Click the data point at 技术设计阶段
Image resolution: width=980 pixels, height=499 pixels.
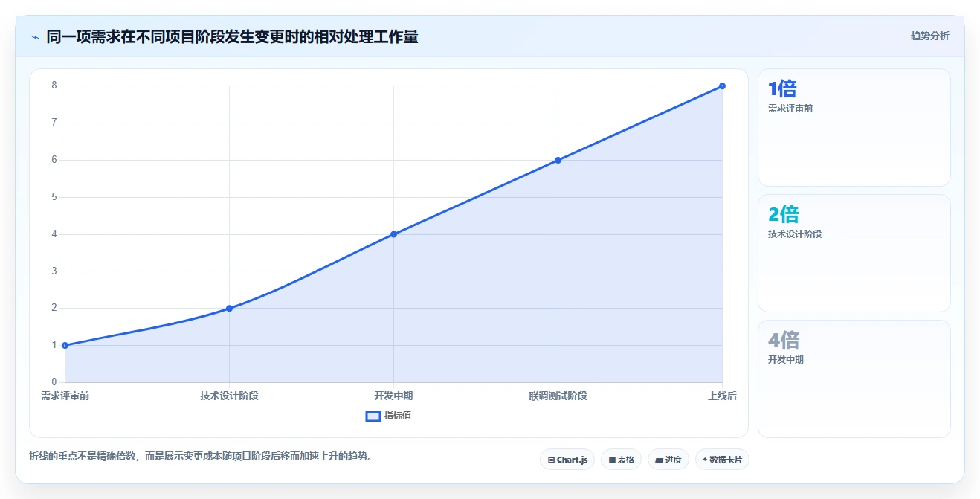tap(229, 308)
